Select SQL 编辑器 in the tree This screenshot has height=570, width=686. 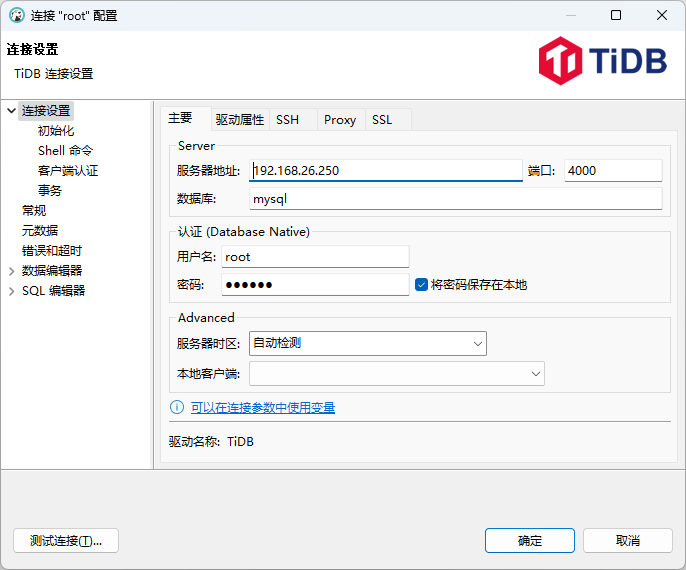54,291
